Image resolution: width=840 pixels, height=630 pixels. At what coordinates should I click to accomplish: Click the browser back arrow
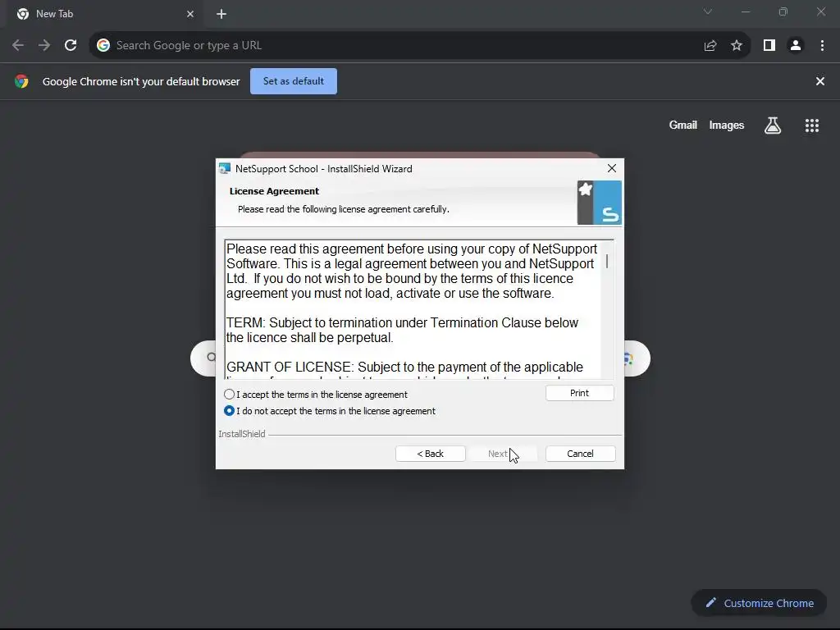(x=18, y=46)
